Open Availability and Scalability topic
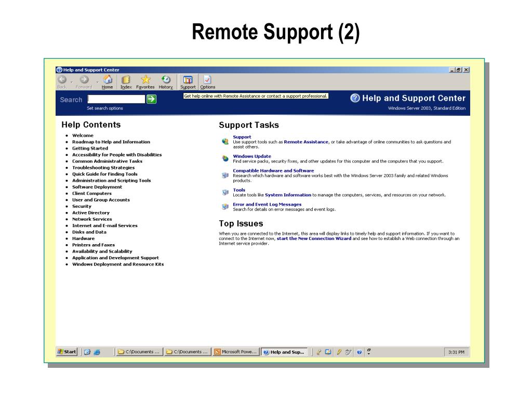 coord(102,251)
